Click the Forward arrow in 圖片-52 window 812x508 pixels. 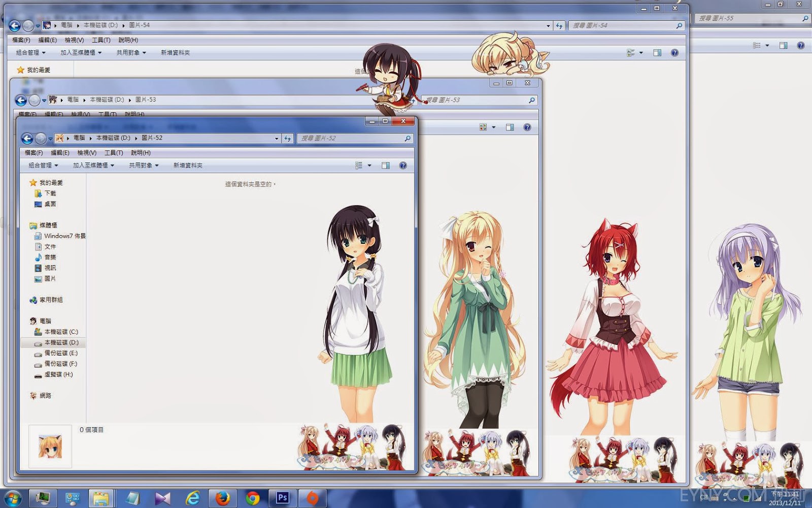click(41, 138)
